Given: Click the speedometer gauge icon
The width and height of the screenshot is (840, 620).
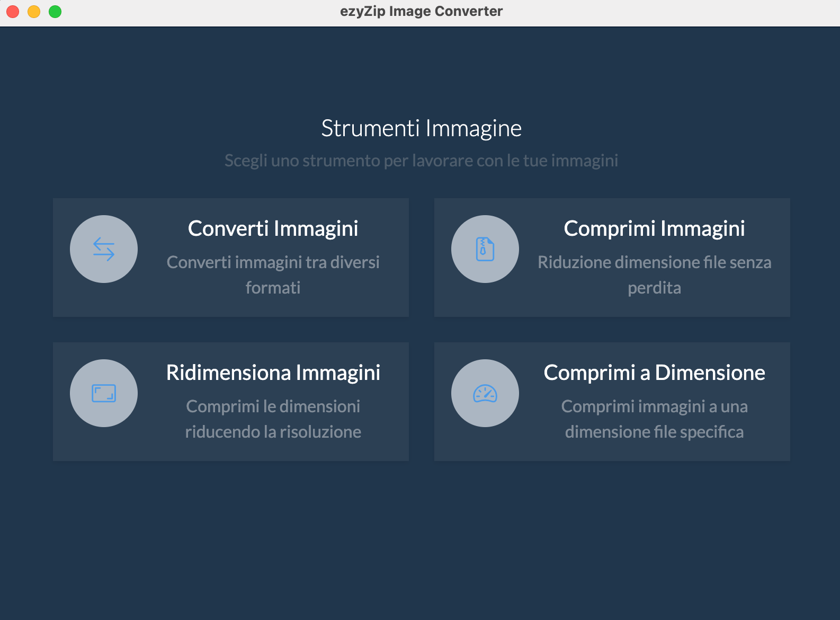Looking at the screenshot, I should [485, 393].
